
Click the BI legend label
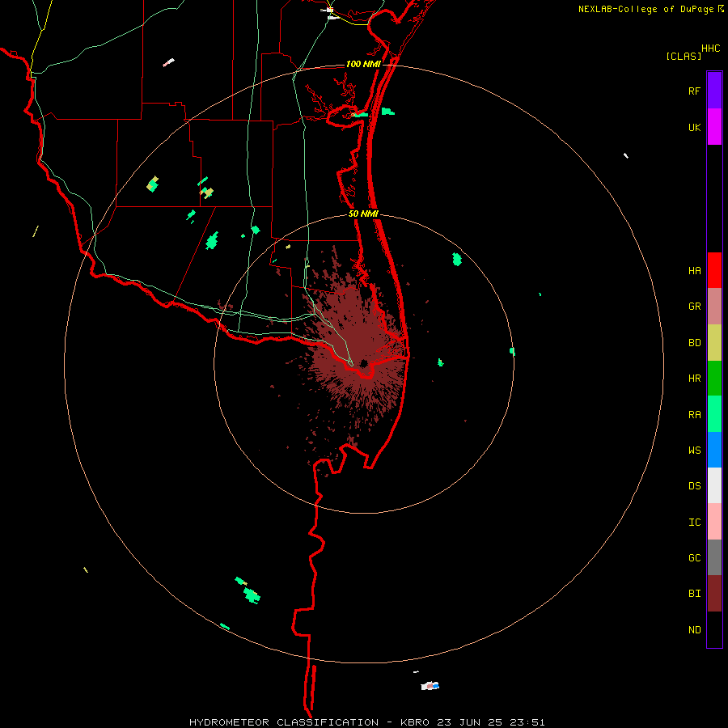(694, 594)
